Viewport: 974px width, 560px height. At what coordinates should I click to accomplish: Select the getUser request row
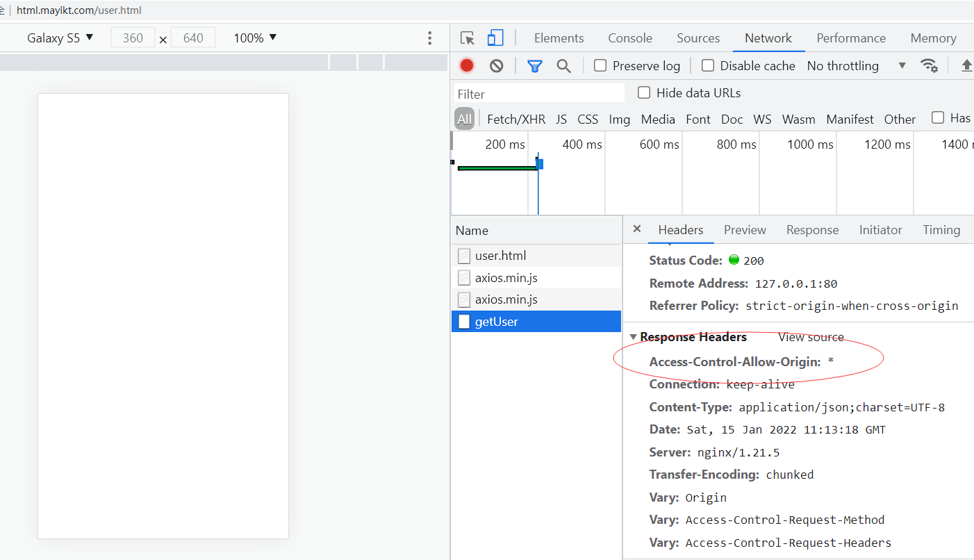536,322
